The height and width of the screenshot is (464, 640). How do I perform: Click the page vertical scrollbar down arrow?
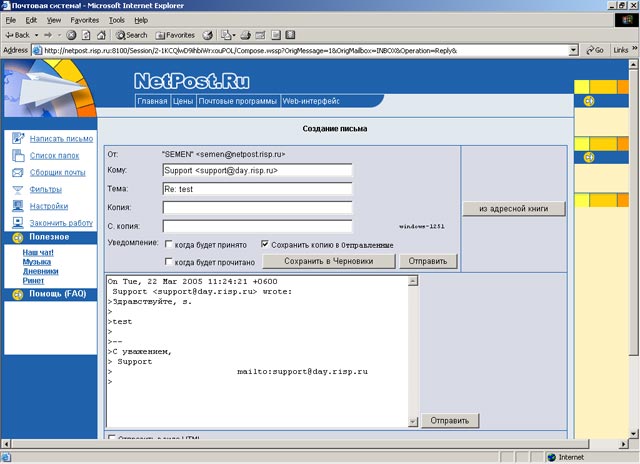point(633,434)
